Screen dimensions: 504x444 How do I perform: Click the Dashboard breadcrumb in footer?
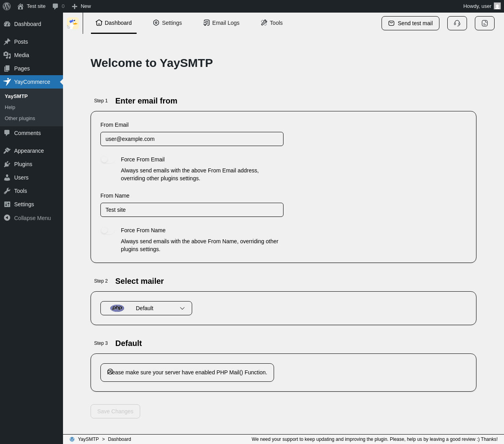pos(119,439)
